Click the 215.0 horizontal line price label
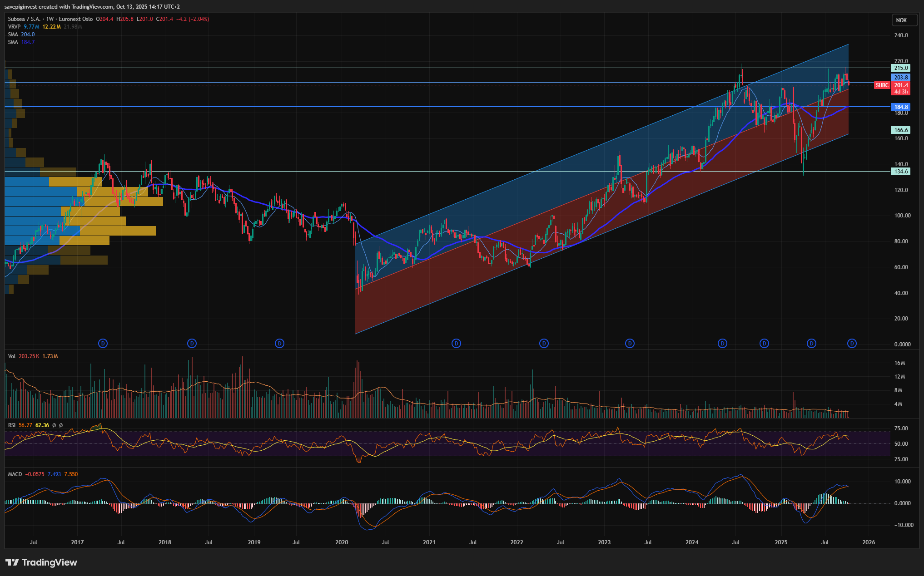The image size is (924, 576). tap(901, 68)
